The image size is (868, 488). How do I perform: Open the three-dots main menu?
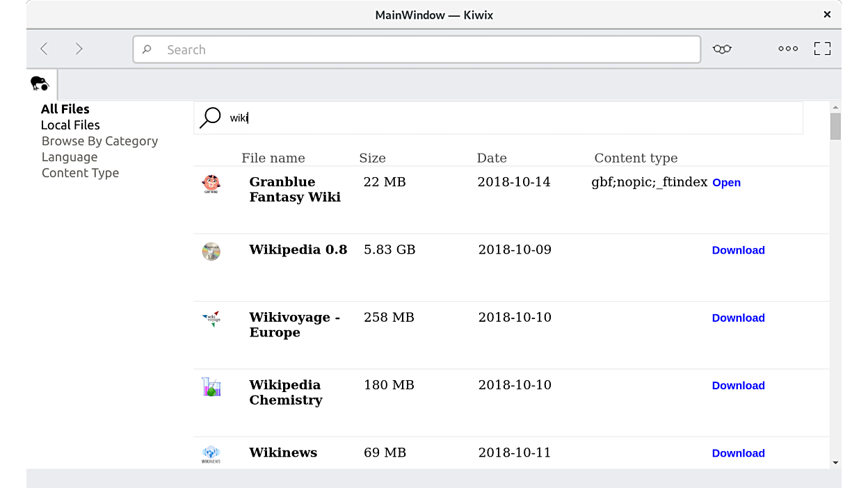click(x=788, y=49)
